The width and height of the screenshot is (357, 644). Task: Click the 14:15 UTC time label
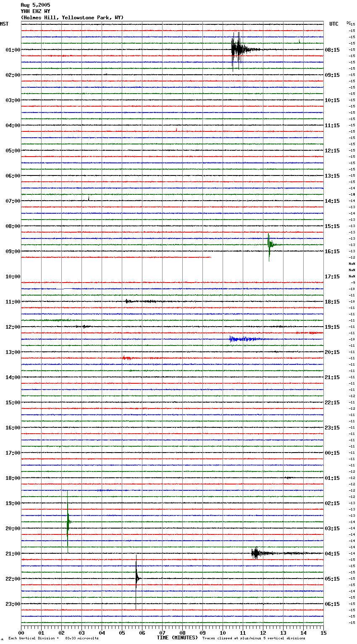point(332,201)
